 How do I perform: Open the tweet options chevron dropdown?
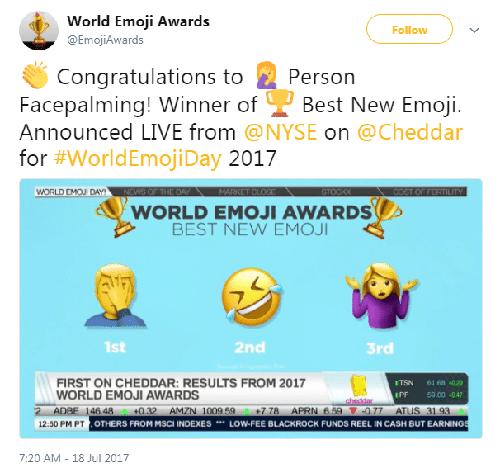(474, 30)
